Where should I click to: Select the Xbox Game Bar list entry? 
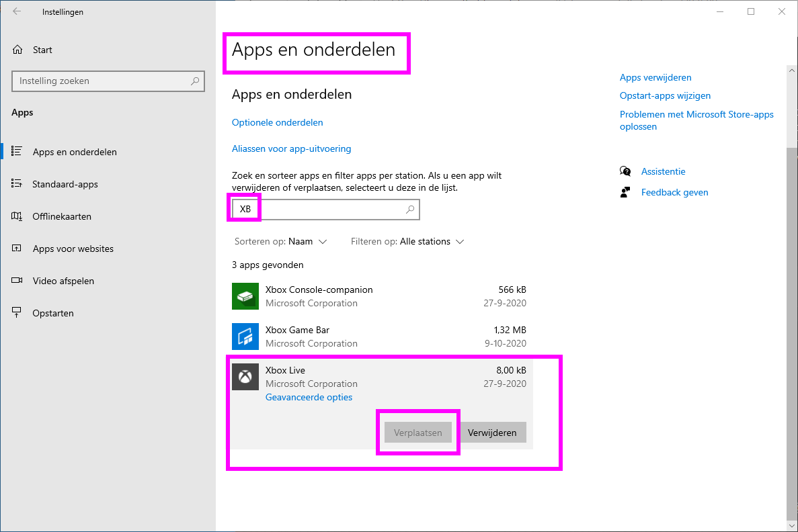(379, 336)
